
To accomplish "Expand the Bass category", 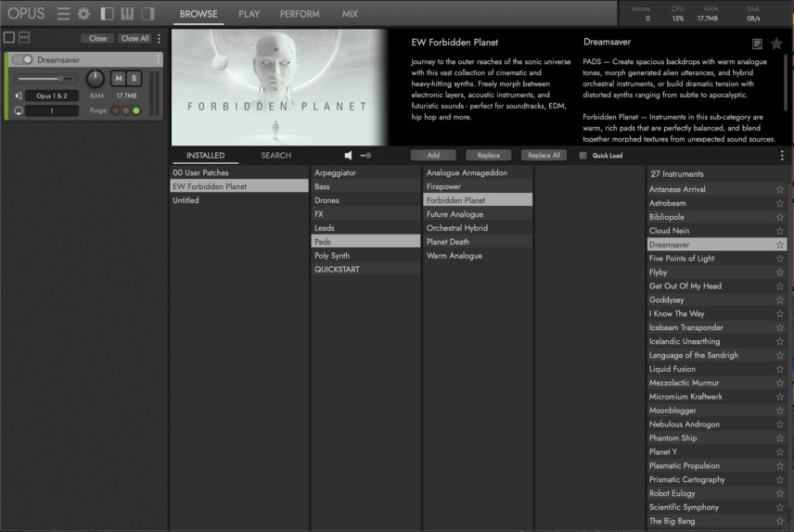I will point(365,186).
